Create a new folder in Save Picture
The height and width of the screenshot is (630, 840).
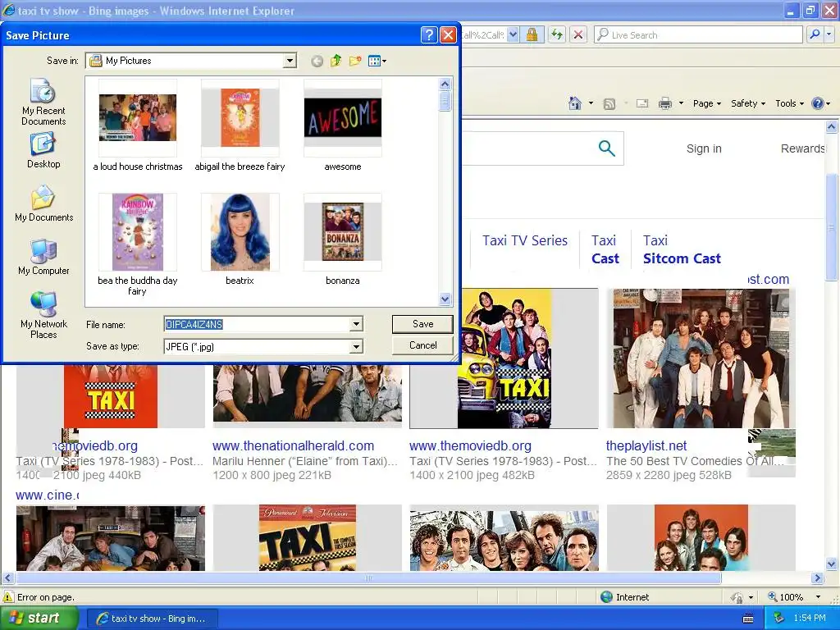[355, 61]
